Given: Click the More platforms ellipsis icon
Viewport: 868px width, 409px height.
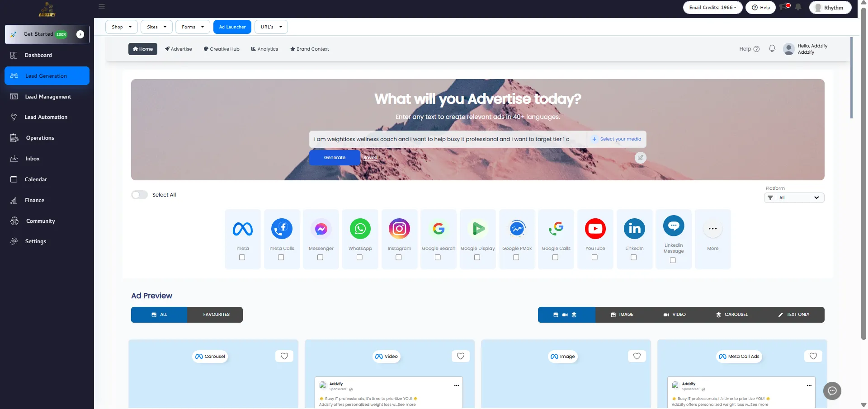Looking at the screenshot, I should tap(712, 229).
